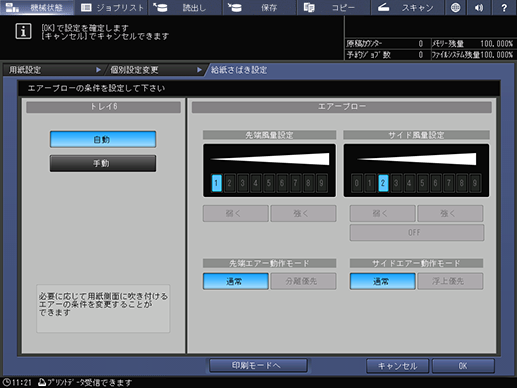The width and height of the screenshot is (517, 388).
Task: Go back to 用紙設定 breadcrumb
Action: (x=25, y=70)
